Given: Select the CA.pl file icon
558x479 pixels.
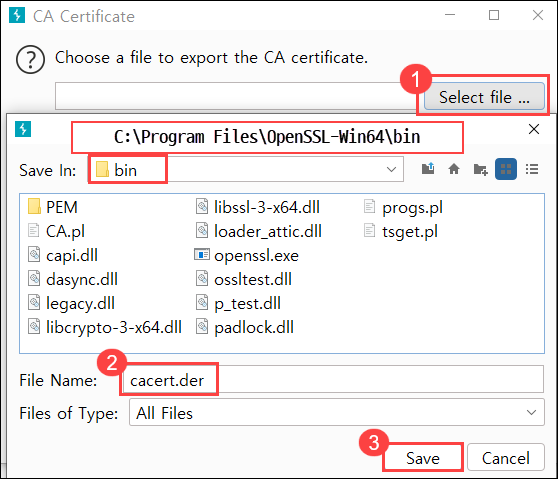Looking at the screenshot, I should [33, 230].
